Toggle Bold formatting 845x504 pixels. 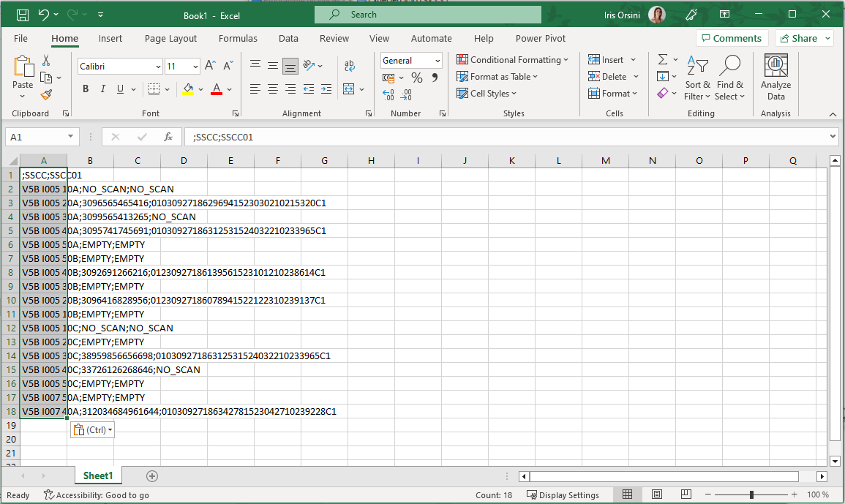(86, 89)
